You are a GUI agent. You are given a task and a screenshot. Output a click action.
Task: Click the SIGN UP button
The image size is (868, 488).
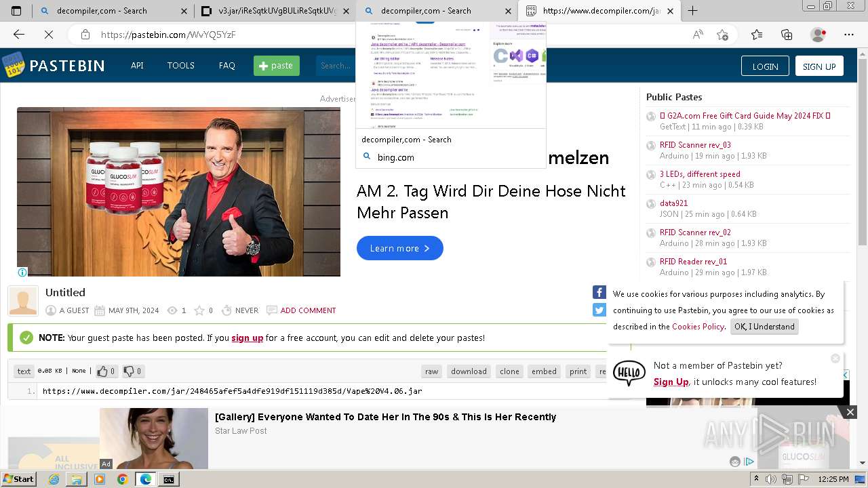(819, 66)
